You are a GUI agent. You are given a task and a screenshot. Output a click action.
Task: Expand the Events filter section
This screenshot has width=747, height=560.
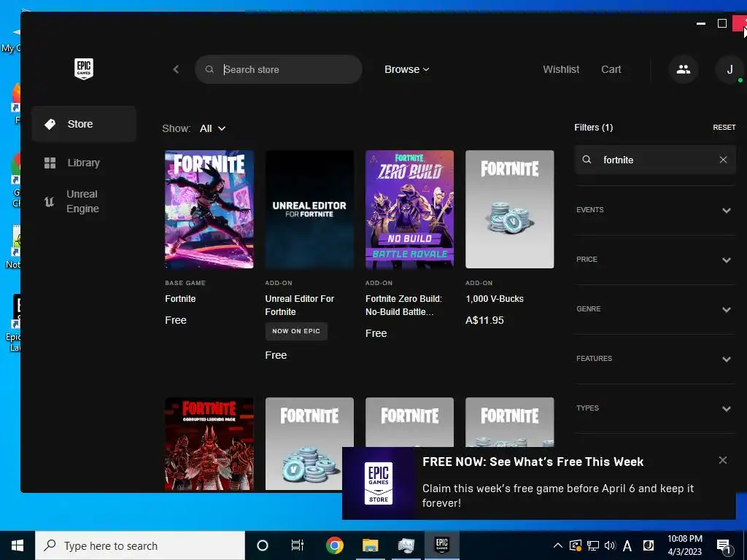pyautogui.click(x=654, y=210)
